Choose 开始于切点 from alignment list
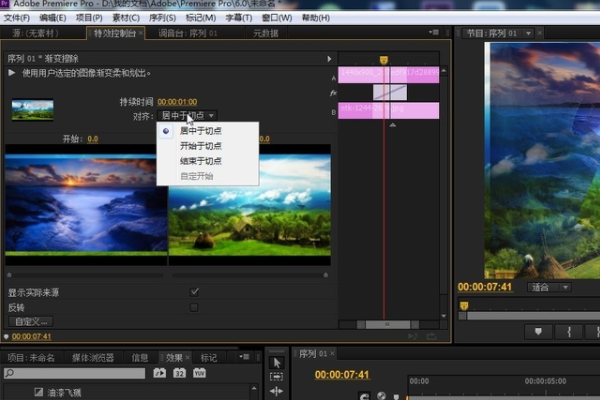This screenshot has width=600, height=400. click(x=208, y=146)
